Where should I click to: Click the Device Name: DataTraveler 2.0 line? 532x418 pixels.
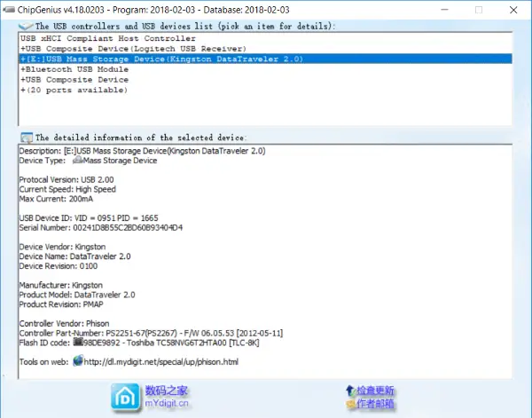coord(75,256)
